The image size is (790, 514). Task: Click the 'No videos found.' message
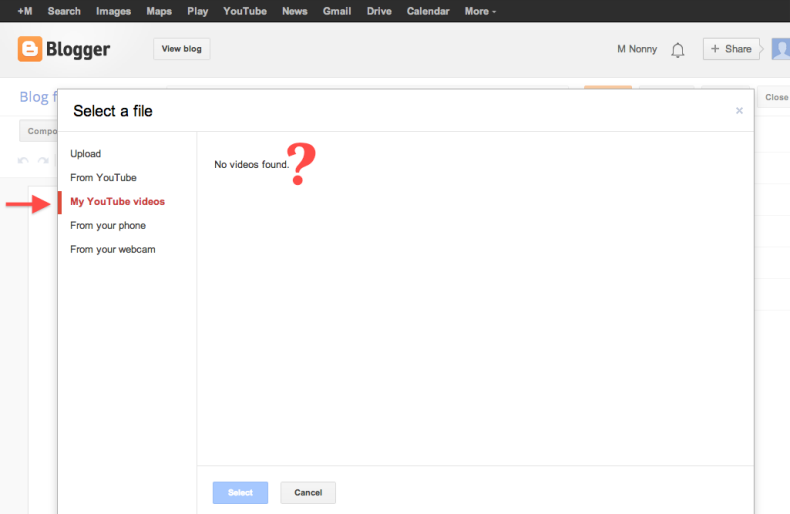pyautogui.click(x=251, y=165)
